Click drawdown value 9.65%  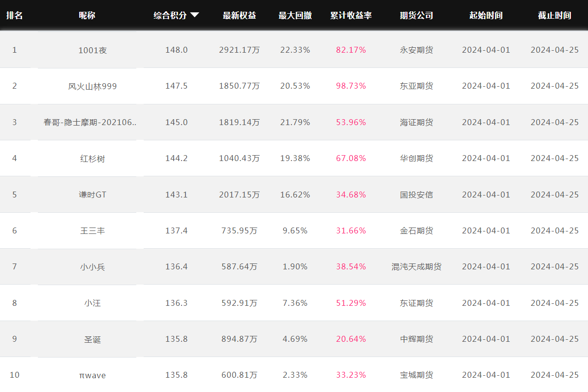[x=295, y=230]
